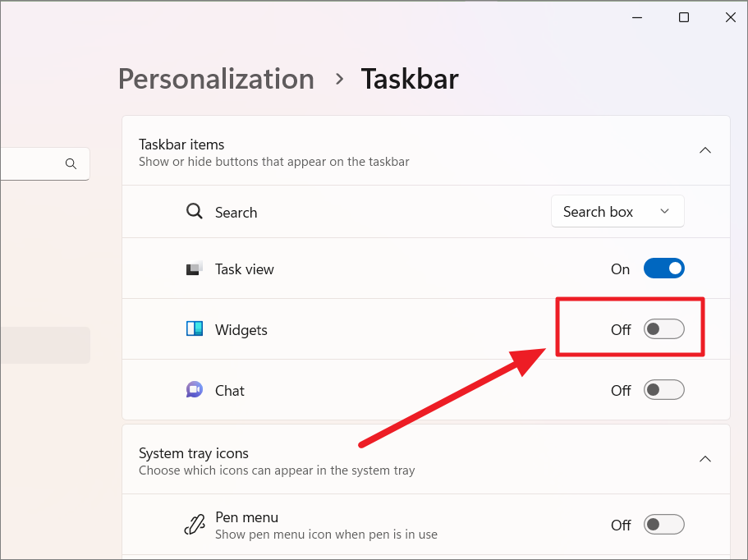Click the System tray icons heading

click(194, 453)
